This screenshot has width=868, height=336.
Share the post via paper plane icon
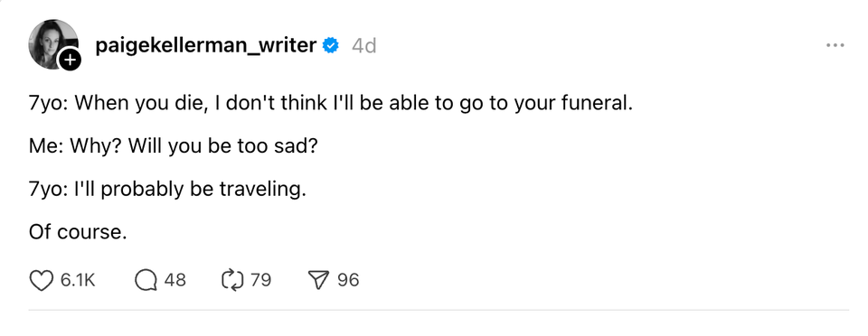(x=319, y=281)
